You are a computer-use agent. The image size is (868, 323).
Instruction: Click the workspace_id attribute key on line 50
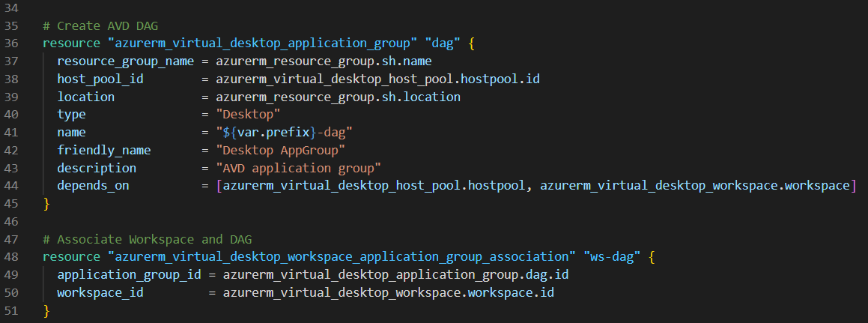(x=100, y=292)
